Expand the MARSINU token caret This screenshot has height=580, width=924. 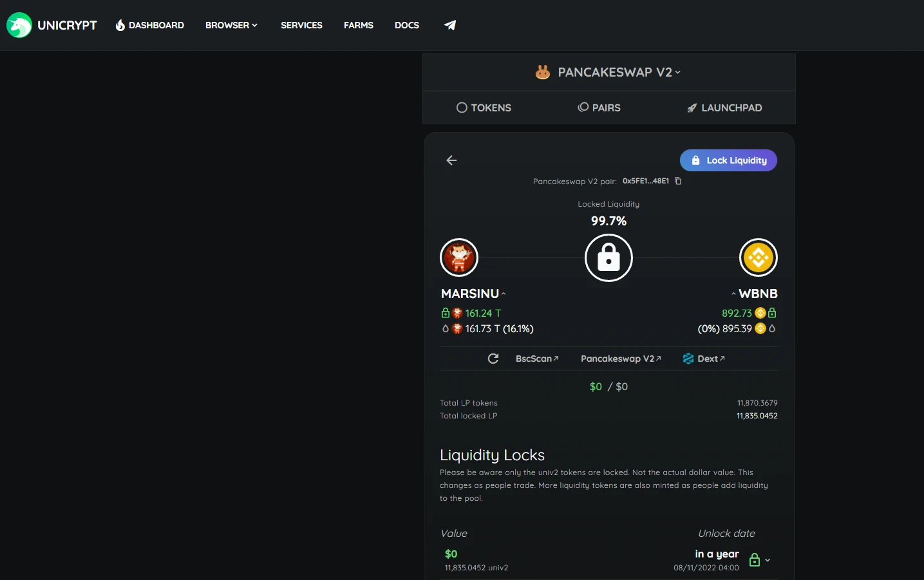pyautogui.click(x=504, y=294)
